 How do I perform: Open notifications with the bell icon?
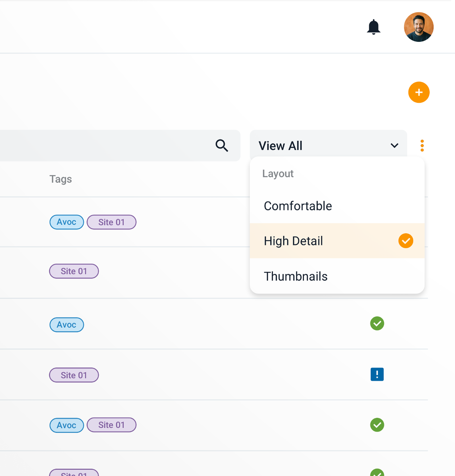click(x=373, y=27)
